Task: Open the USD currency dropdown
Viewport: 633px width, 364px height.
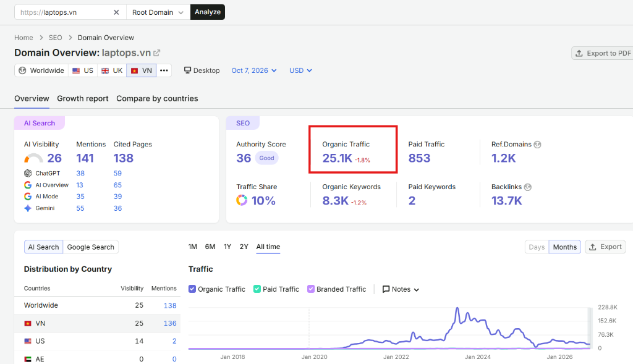Action: (301, 70)
